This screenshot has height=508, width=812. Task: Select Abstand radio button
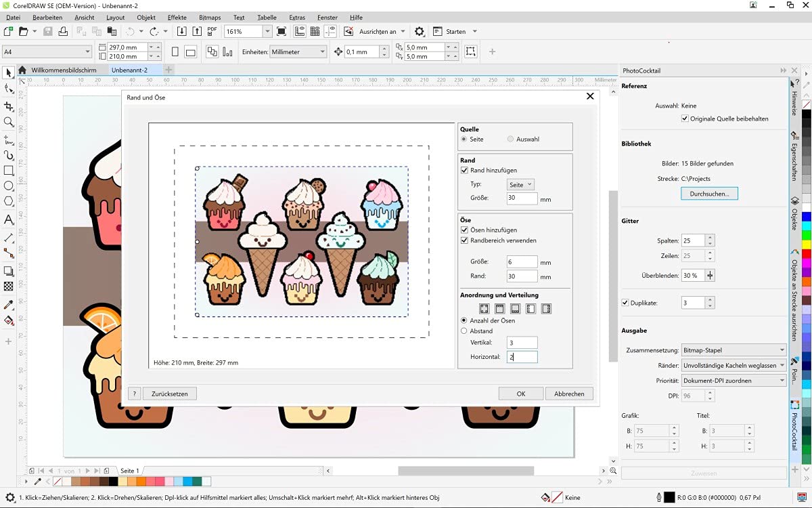(x=464, y=331)
